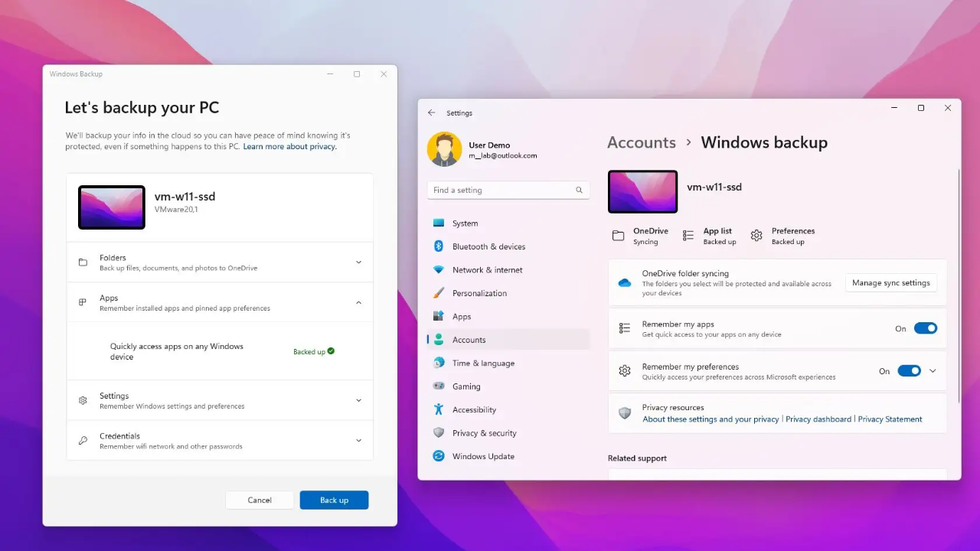Click the Privacy & security shield icon
The width and height of the screenshot is (980, 551).
tap(439, 433)
